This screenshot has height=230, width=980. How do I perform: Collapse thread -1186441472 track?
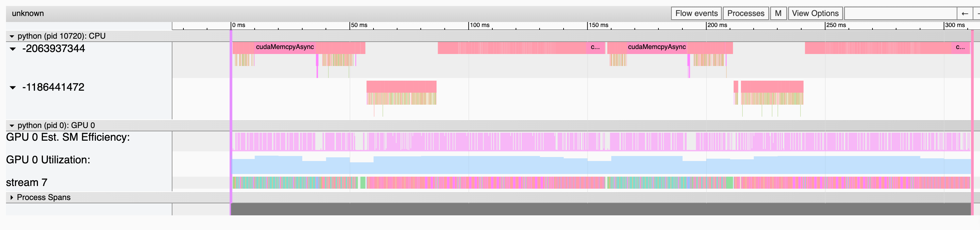13,88
